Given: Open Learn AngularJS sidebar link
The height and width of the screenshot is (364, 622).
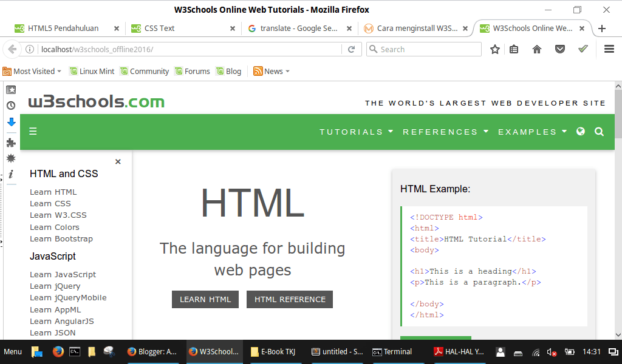Looking at the screenshot, I should pos(62,321).
